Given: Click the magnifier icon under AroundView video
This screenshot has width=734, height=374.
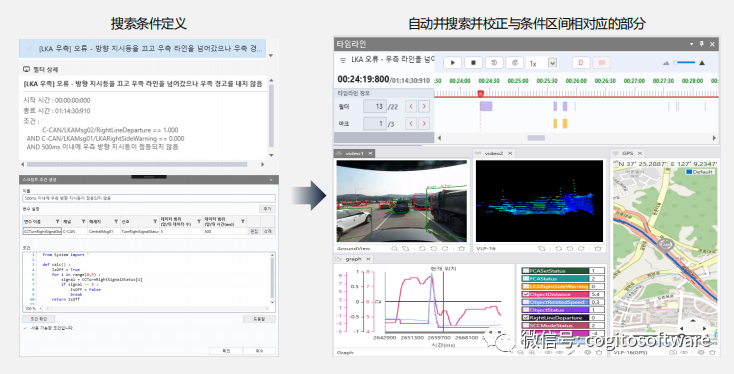Looking at the screenshot, I should tap(395, 249).
